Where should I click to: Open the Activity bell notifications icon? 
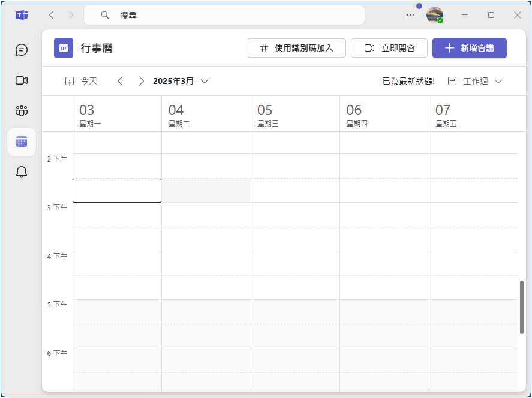coord(22,172)
